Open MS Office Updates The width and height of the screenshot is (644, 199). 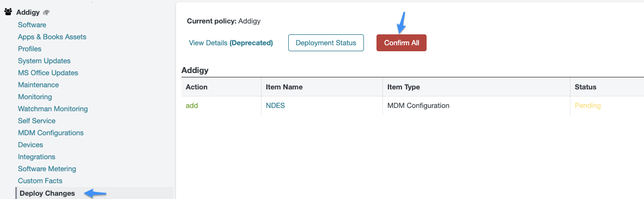tap(48, 73)
